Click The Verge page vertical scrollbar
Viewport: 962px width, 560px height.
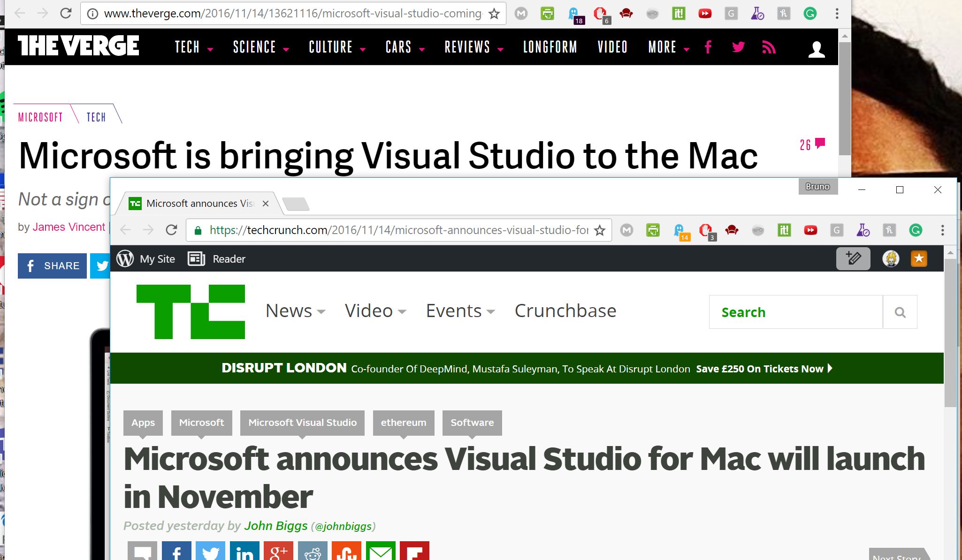coord(845,98)
